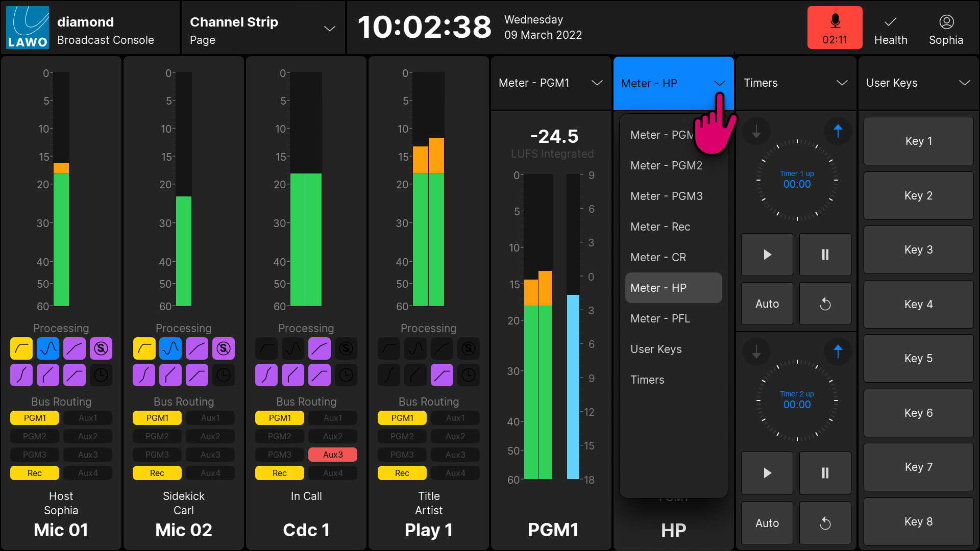This screenshot has height=551, width=980.
Task: Toggle Mic 01 blue EQ processing icon
Action: [x=48, y=348]
